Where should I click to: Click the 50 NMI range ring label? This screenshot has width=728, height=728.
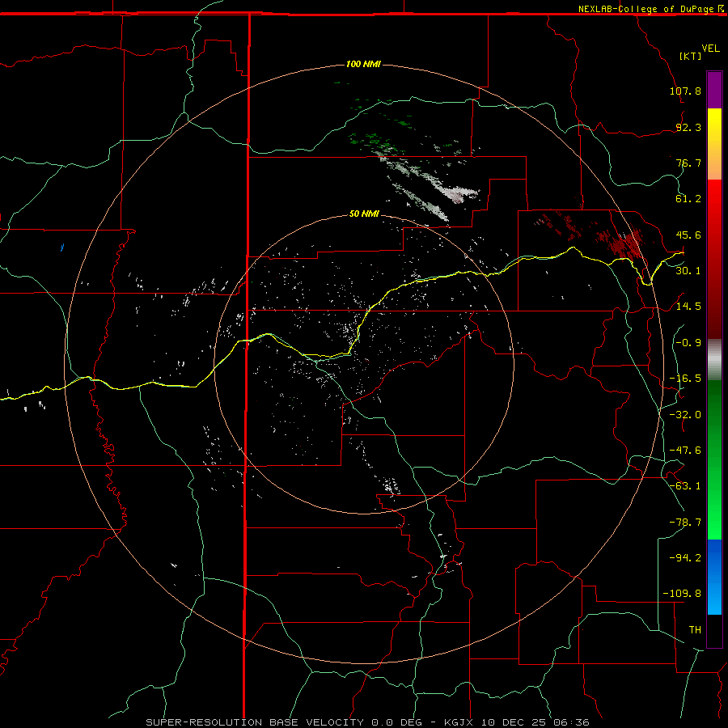pos(365,214)
